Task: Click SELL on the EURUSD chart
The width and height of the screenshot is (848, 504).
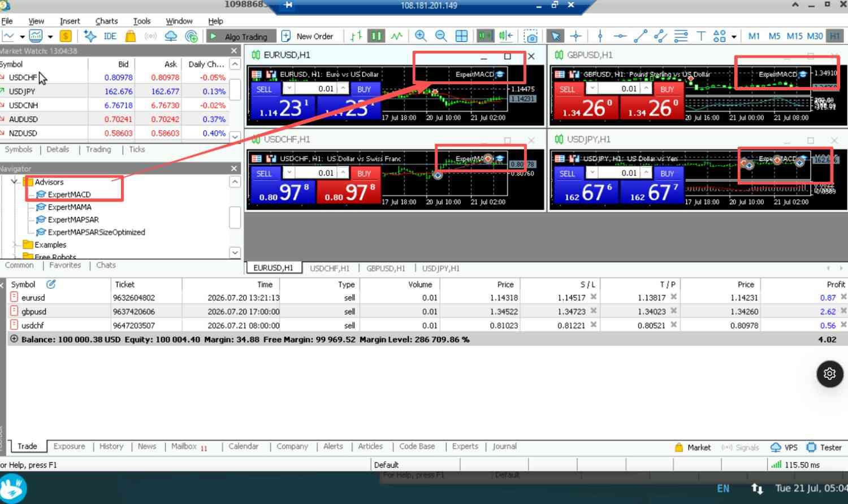Action: [x=264, y=89]
